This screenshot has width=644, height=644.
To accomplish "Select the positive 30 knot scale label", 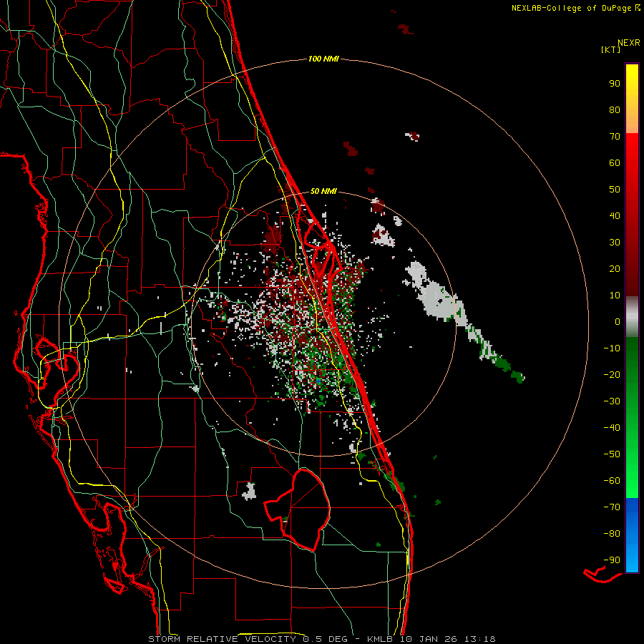I will [615, 243].
